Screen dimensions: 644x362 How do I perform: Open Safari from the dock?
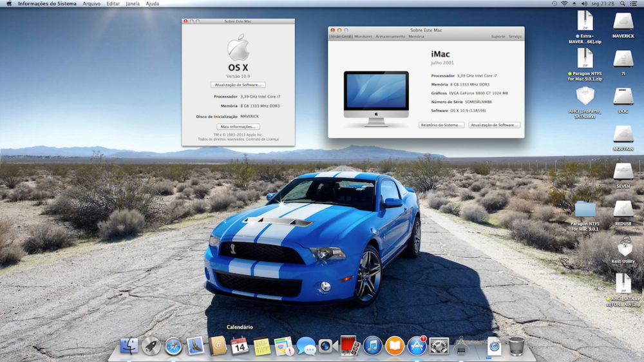[x=173, y=347]
